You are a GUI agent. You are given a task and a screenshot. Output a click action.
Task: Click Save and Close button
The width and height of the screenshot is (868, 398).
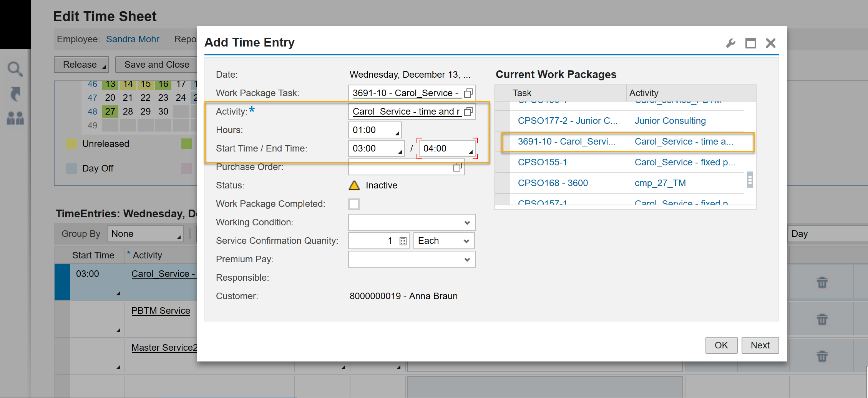tap(156, 65)
